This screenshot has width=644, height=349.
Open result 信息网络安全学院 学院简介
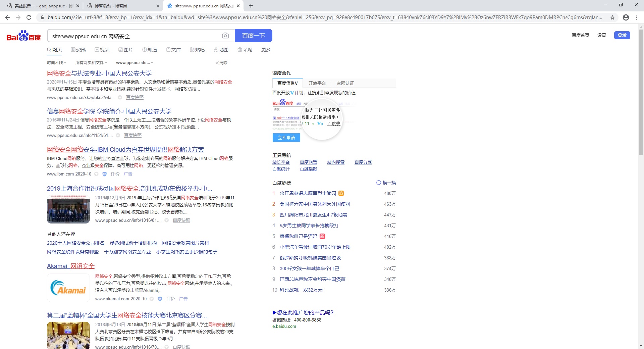[109, 111]
